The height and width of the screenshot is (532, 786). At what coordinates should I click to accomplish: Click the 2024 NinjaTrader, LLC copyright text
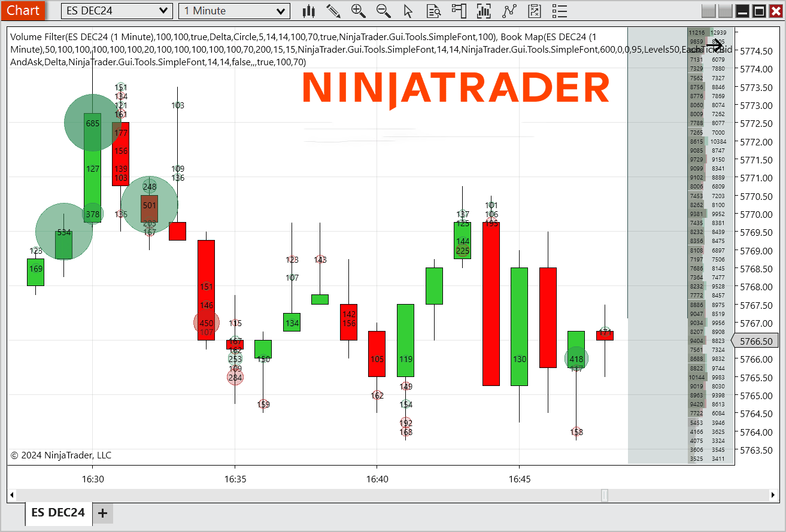(x=61, y=455)
